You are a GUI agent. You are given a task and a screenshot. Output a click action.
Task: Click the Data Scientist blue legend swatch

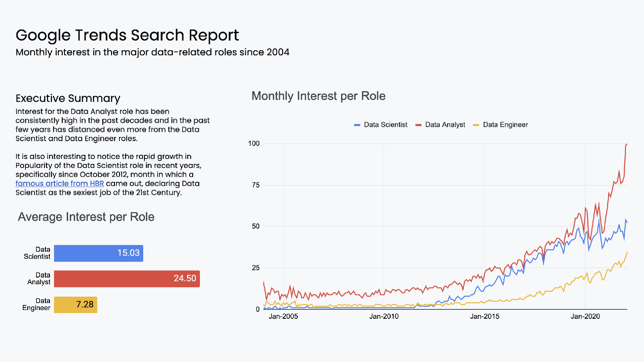point(357,125)
